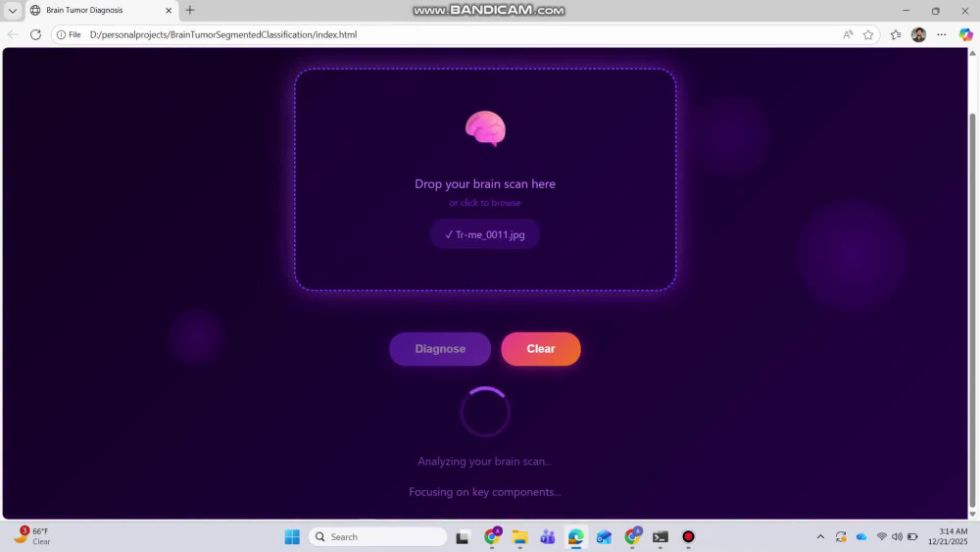Click the Clear button
Viewport: 980px width, 552px height.
(x=541, y=349)
